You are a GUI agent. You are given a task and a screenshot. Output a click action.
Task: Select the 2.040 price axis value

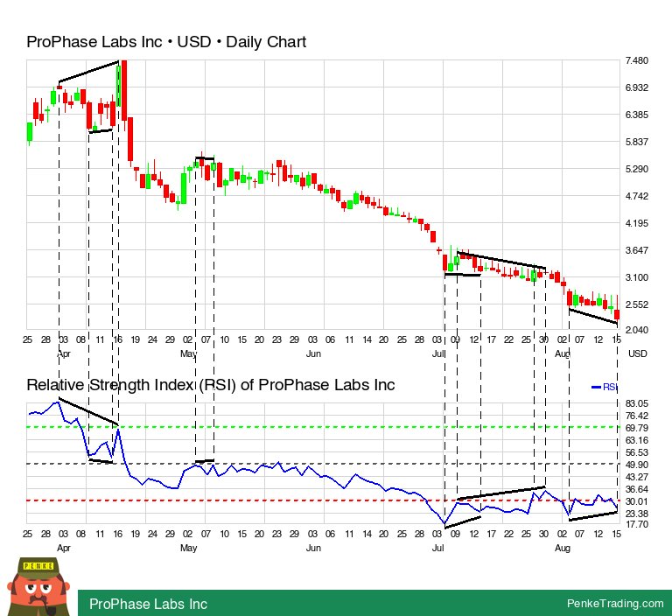tap(636, 330)
